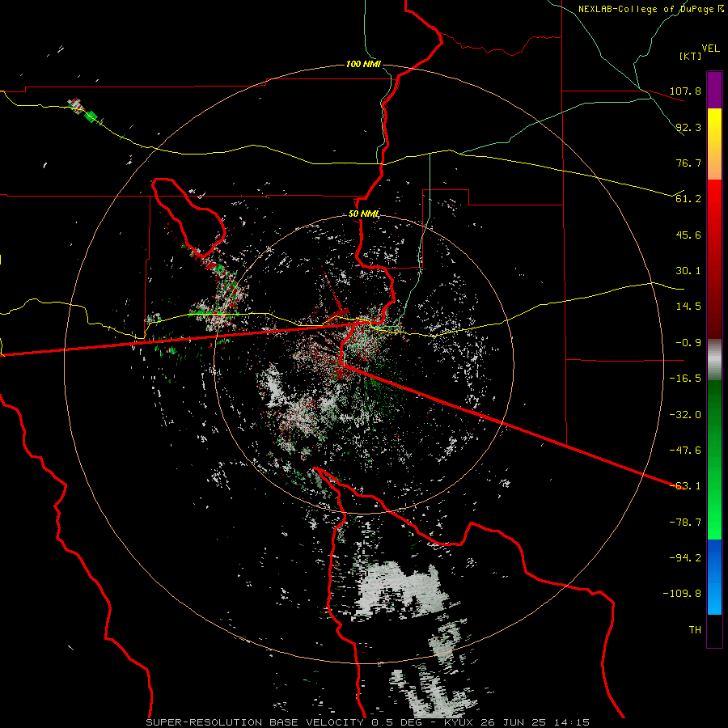Click the 30.1 value on velocity scale

pos(688,271)
